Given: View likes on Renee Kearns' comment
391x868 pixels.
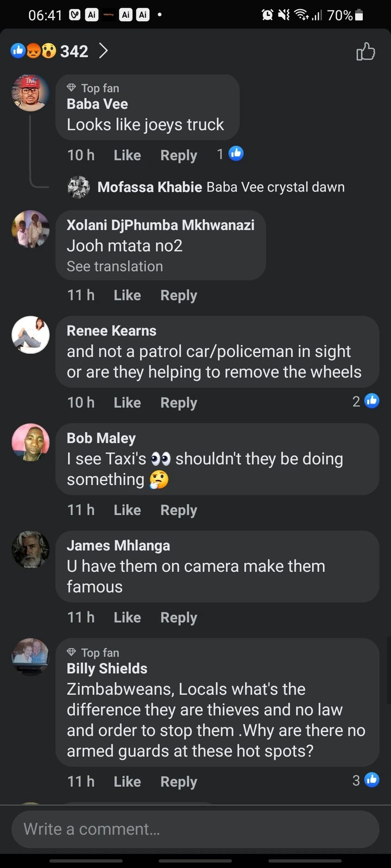Looking at the screenshot, I should pyautogui.click(x=365, y=401).
